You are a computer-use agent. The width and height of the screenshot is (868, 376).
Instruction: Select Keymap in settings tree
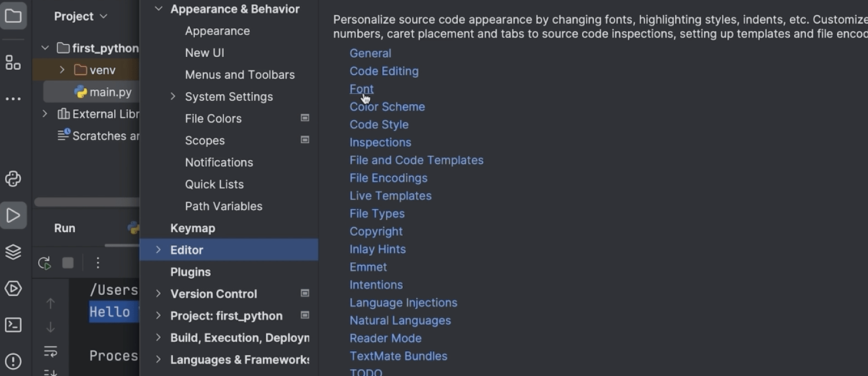(193, 228)
